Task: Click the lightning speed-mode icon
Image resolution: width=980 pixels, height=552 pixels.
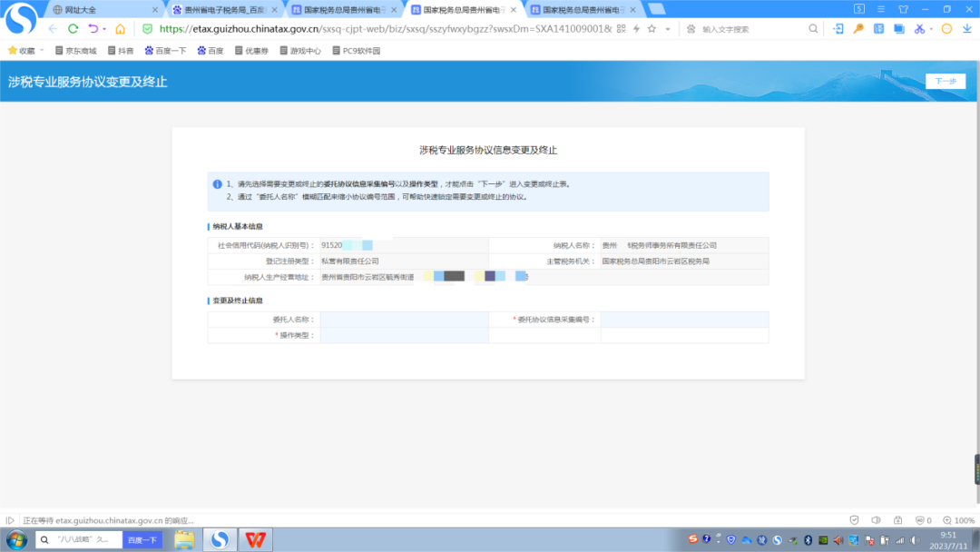Action: pos(636,29)
